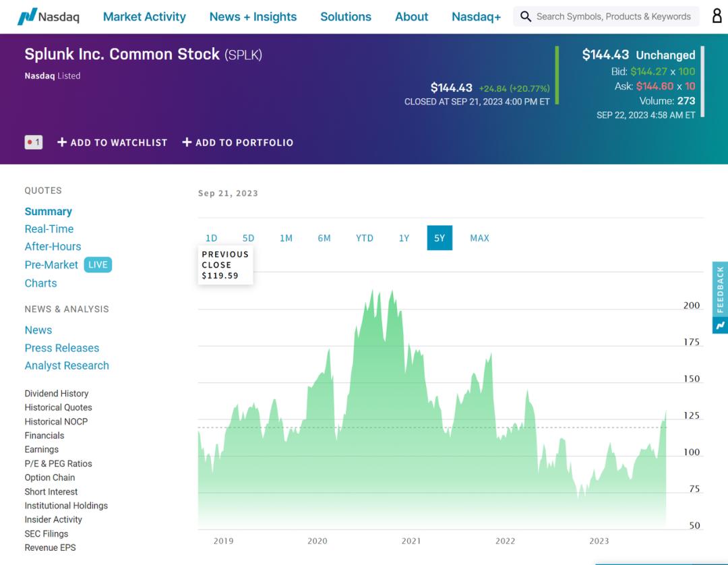
Task: Click the Volume value 273
Action: click(x=686, y=101)
